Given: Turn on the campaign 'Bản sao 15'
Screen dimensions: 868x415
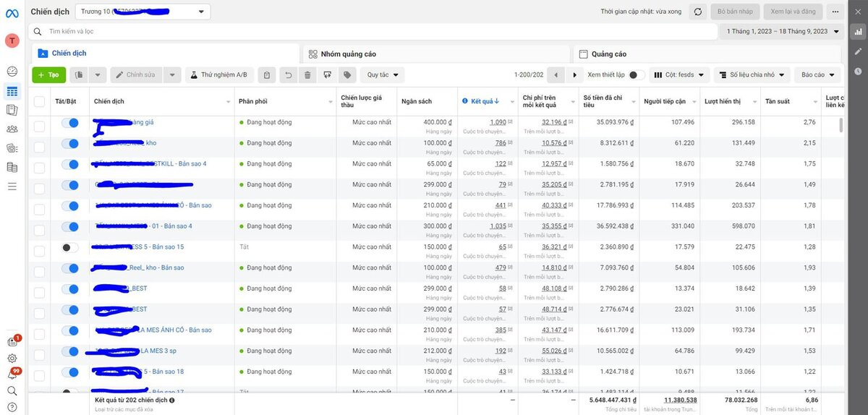Looking at the screenshot, I should [x=70, y=247].
